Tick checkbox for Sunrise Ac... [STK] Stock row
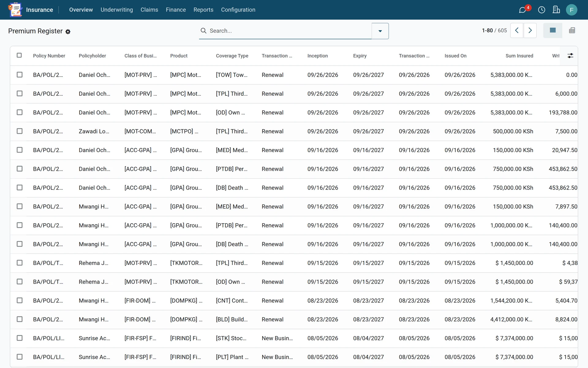This screenshot has width=588, height=368. coord(20,338)
